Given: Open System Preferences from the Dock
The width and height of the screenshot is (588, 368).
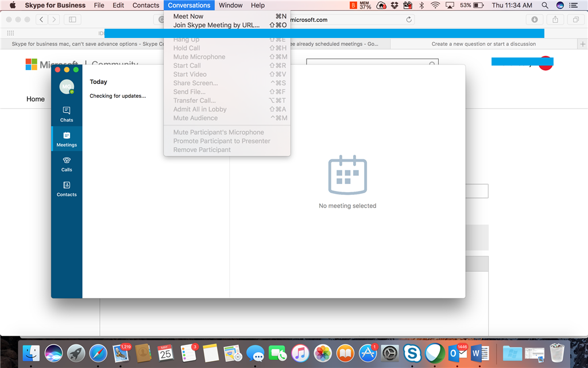Looking at the screenshot, I should [390, 354].
